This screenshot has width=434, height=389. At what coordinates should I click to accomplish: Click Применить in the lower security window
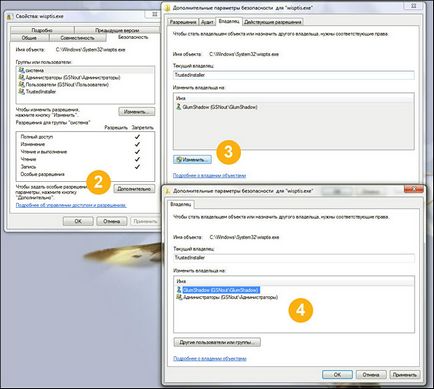coord(405,375)
